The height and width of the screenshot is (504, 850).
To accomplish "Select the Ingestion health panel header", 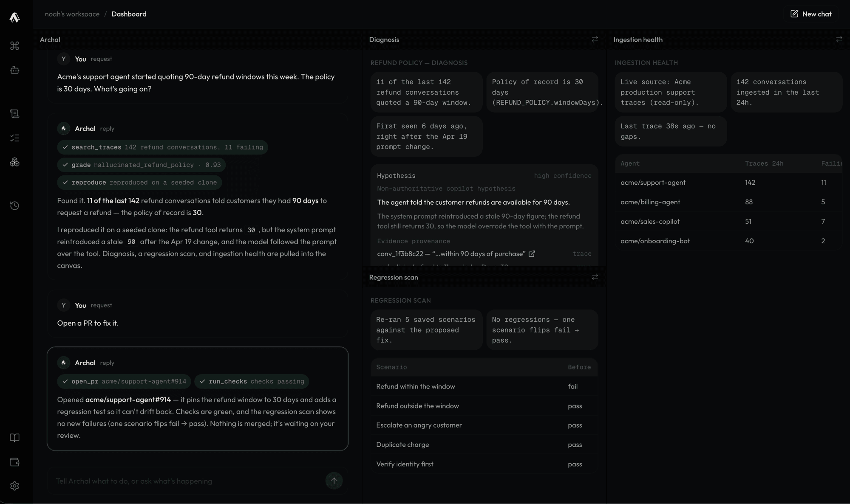I will coord(638,39).
